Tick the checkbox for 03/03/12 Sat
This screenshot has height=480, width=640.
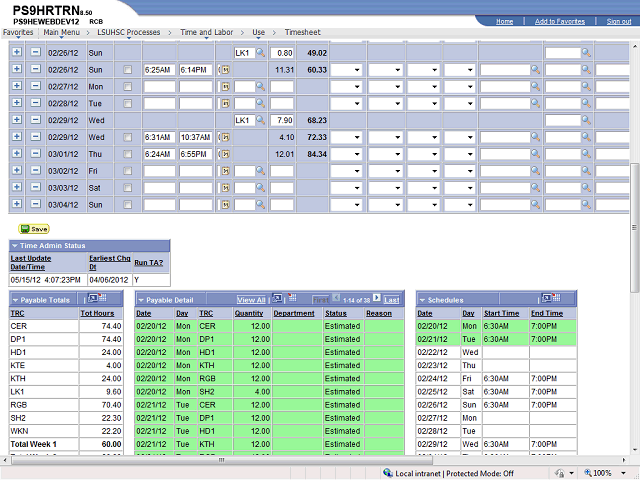pyautogui.click(x=128, y=188)
